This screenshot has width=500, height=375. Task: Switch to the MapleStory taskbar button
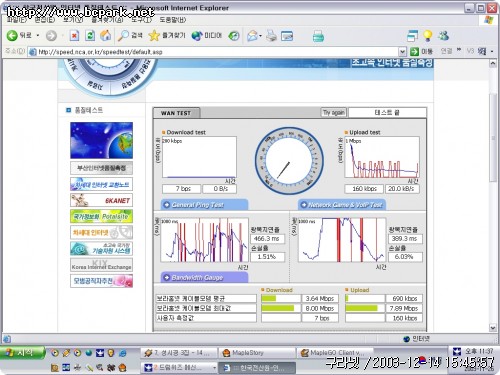256,352
